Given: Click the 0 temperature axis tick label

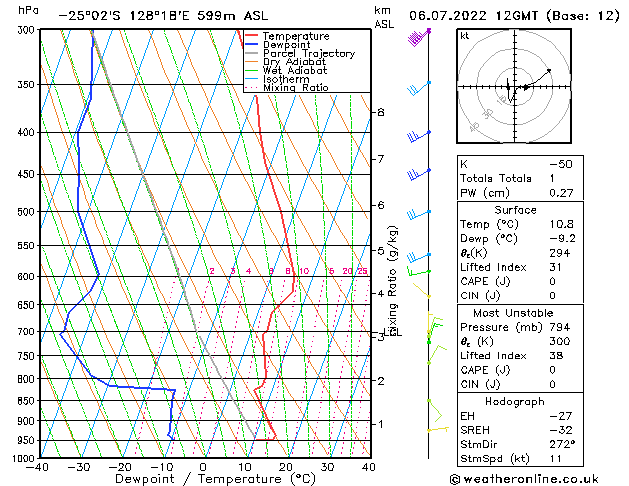Looking at the screenshot, I should click(x=203, y=467).
